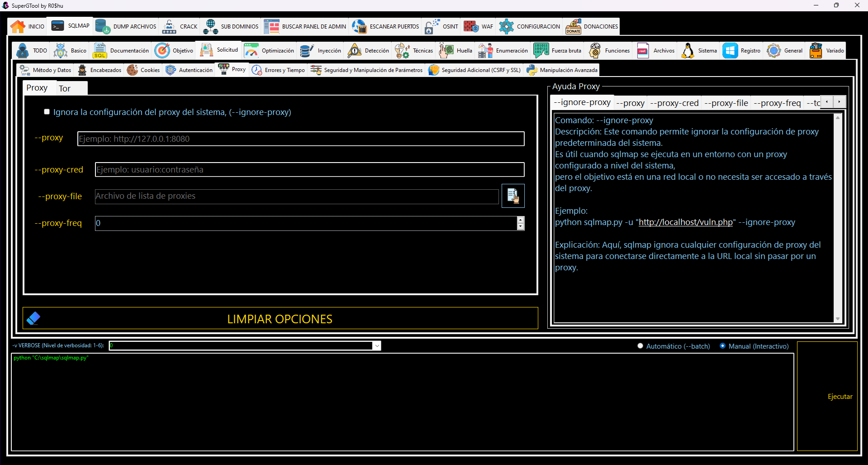
Task: Open Seguridad Adicional (CSRF y SSL) tab
Action: pos(474,70)
